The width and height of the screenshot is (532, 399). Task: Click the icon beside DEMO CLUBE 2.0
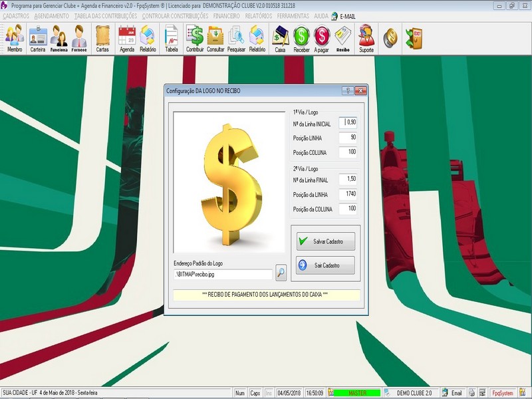(x=387, y=393)
